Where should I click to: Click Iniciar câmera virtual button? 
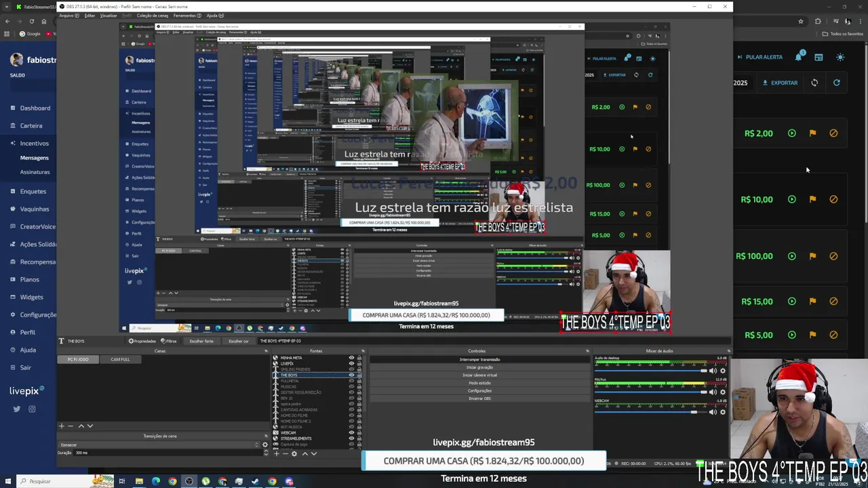tap(479, 375)
